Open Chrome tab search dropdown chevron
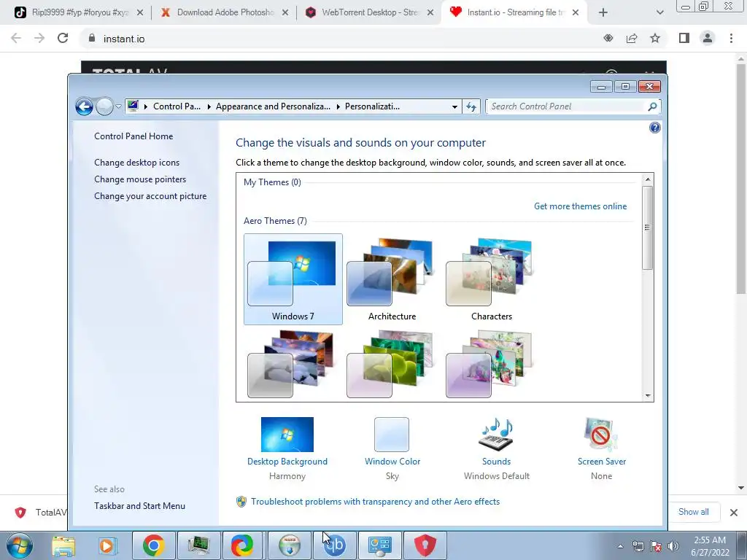This screenshot has height=560, width=747. 659,13
